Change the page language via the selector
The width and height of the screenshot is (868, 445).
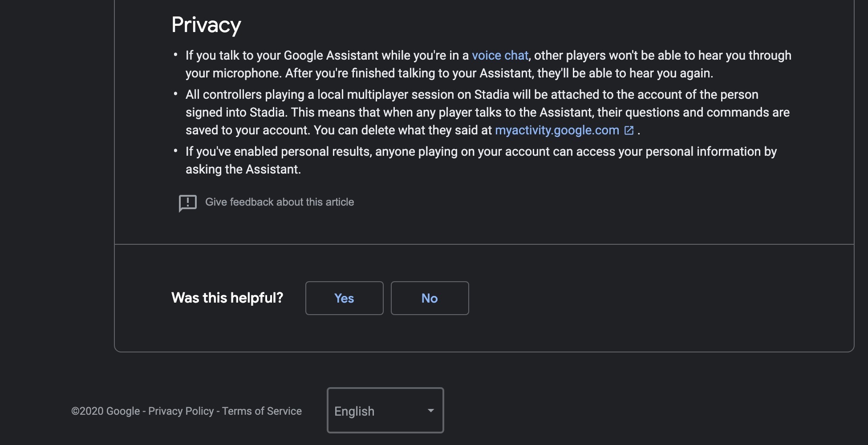[x=385, y=410]
